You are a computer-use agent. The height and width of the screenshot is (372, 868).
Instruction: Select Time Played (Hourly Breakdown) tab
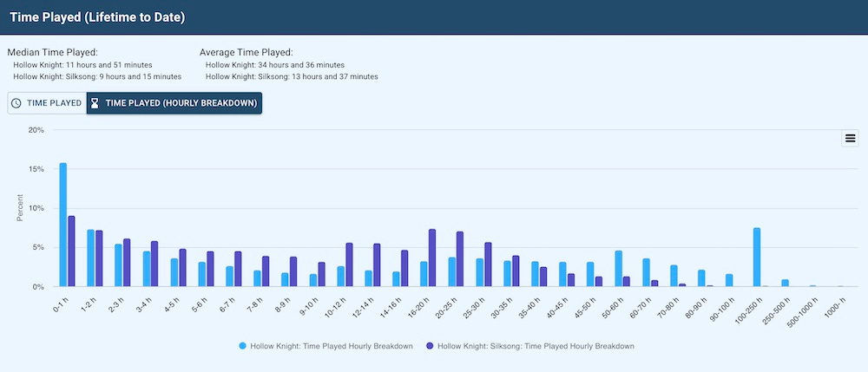point(174,103)
